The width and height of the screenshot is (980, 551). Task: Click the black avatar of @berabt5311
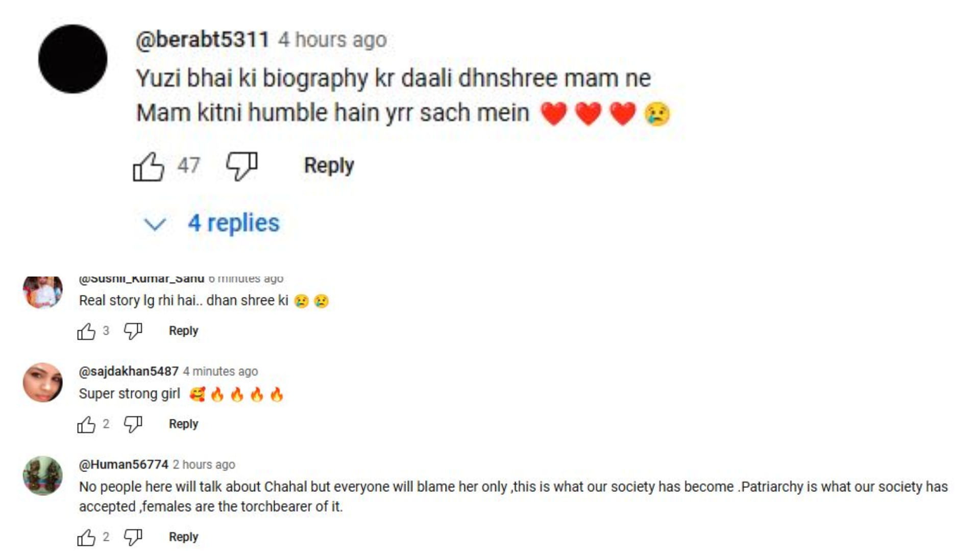point(73,59)
